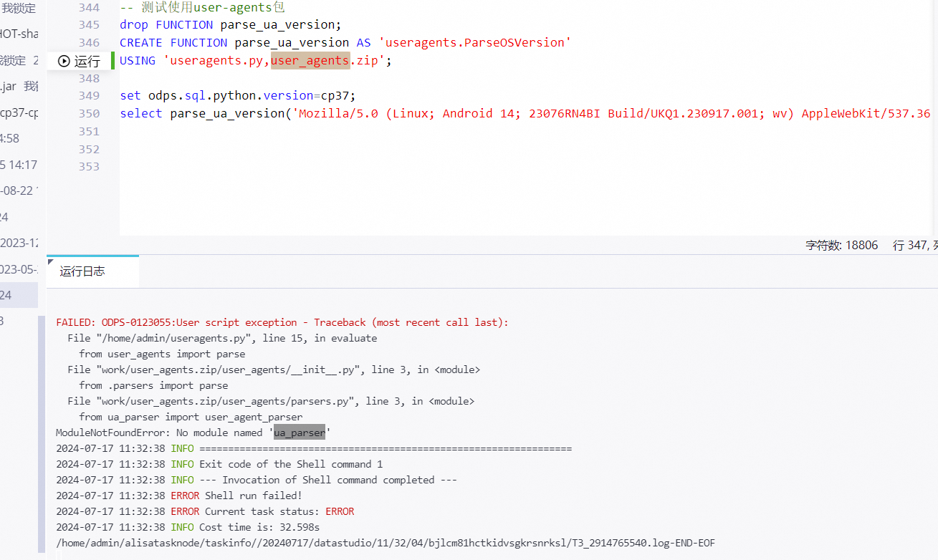The image size is (938, 560).
Task: Click line number 353 in the gutter
Action: [x=89, y=166]
